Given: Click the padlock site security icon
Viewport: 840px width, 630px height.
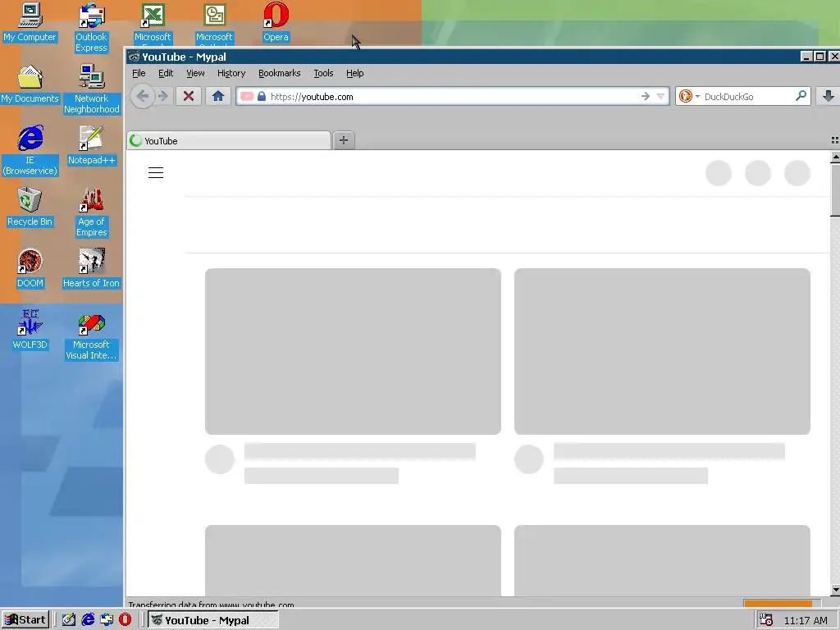Looking at the screenshot, I should [x=262, y=97].
